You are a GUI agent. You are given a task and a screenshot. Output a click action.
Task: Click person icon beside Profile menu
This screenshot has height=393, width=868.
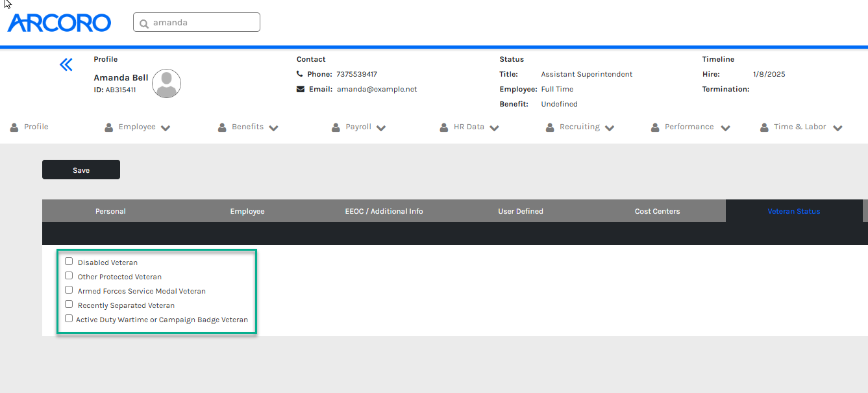pyautogui.click(x=14, y=127)
